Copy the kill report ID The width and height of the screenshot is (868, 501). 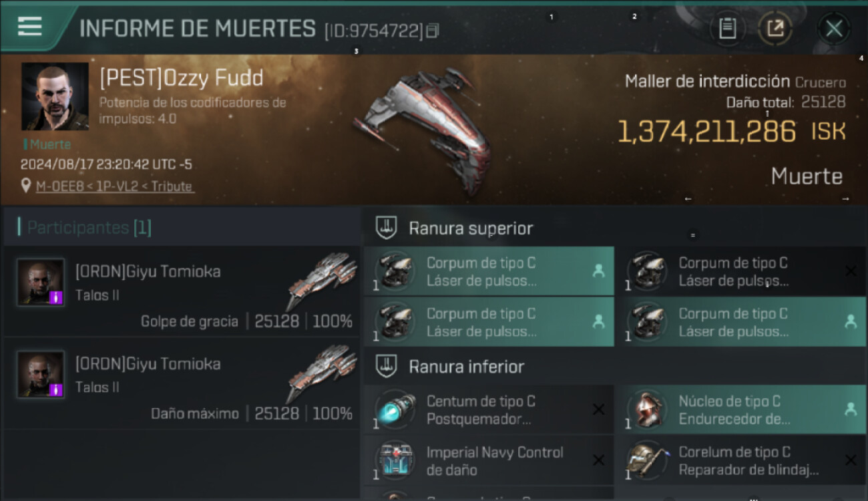[433, 31]
